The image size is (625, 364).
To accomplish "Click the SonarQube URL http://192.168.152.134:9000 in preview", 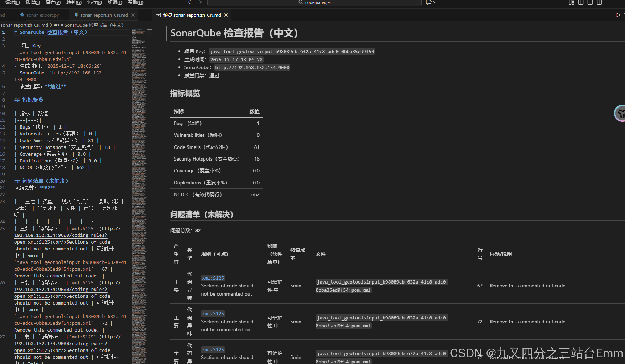I will 252,67.
